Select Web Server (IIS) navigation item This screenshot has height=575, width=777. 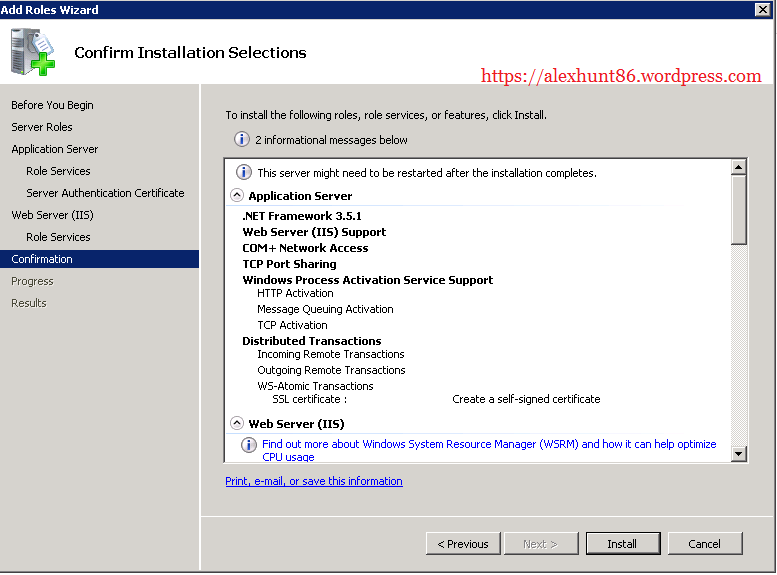click(52, 215)
